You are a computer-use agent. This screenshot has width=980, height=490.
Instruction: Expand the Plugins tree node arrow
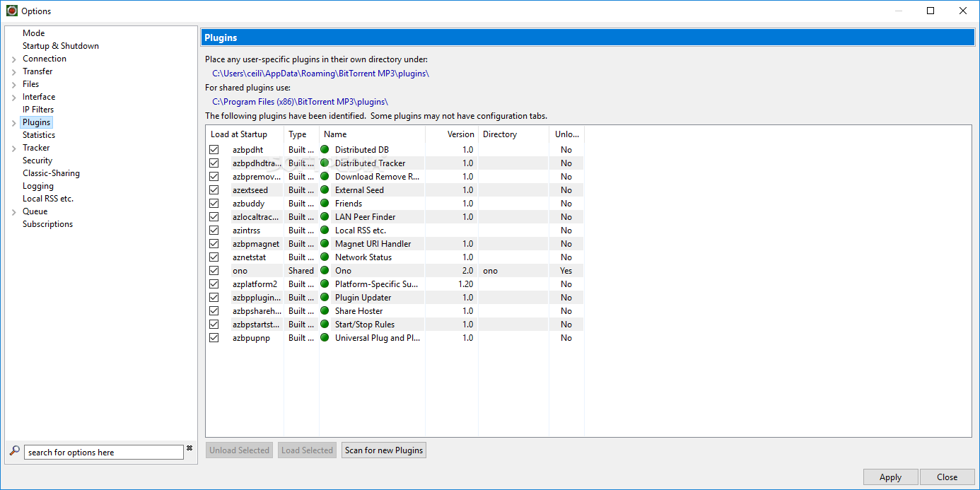point(14,123)
